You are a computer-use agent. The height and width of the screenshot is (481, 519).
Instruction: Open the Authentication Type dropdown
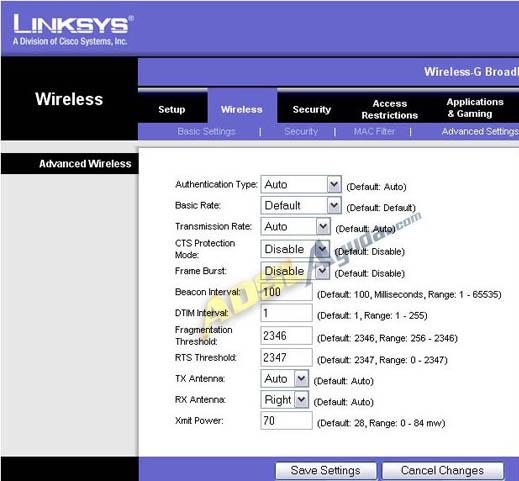pyautogui.click(x=301, y=184)
